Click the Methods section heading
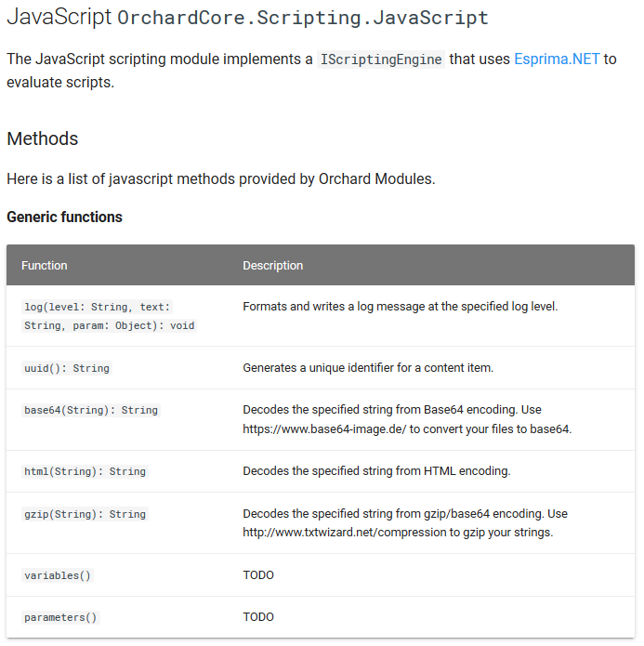Screen dimensions: 644x646 coord(43,138)
